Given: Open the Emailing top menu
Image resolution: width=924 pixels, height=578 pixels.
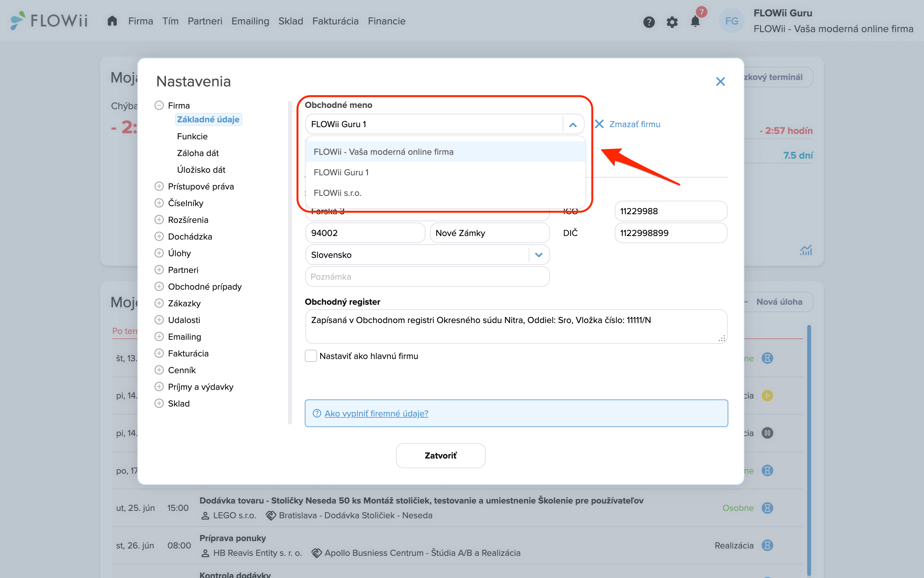Looking at the screenshot, I should [250, 21].
